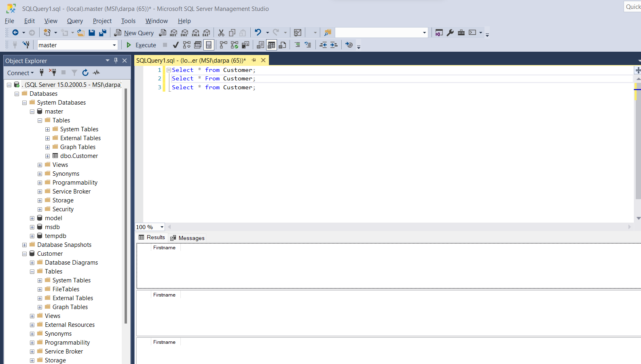The image size is (641, 364).
Task: Click the Navigate Backward arrow icon
Action: 15,33
